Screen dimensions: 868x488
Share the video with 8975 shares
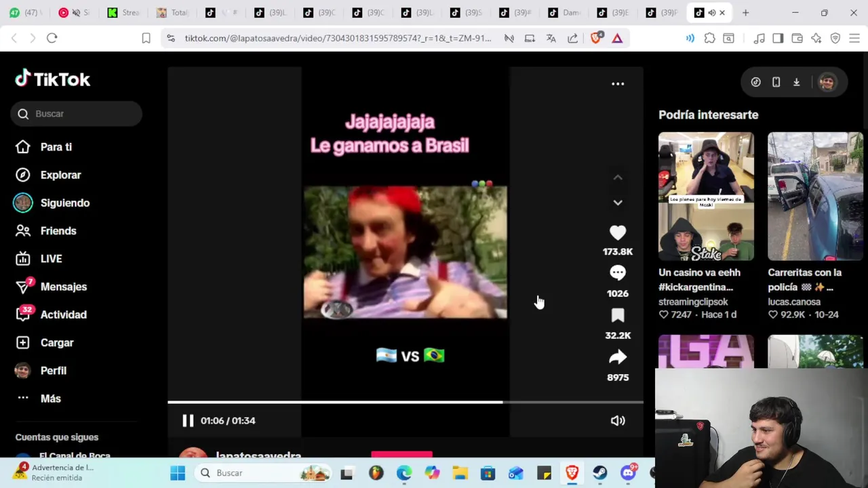[617, 357]
